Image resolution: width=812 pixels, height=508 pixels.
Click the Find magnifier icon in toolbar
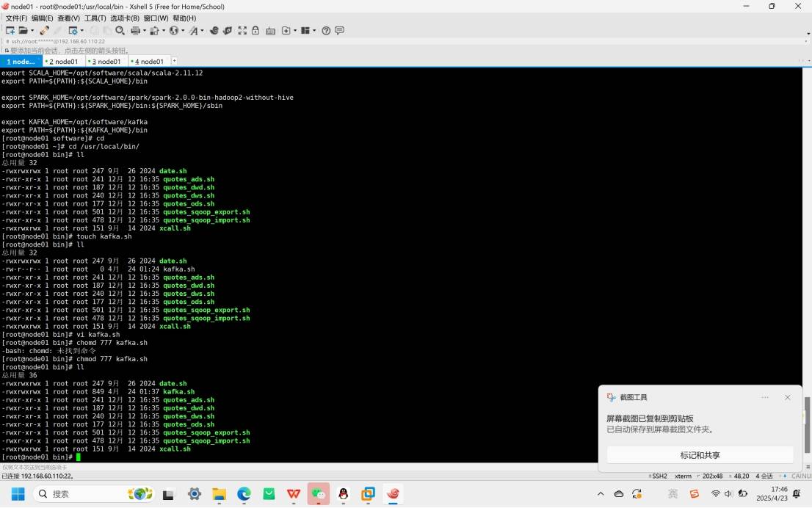pos(120,31)
